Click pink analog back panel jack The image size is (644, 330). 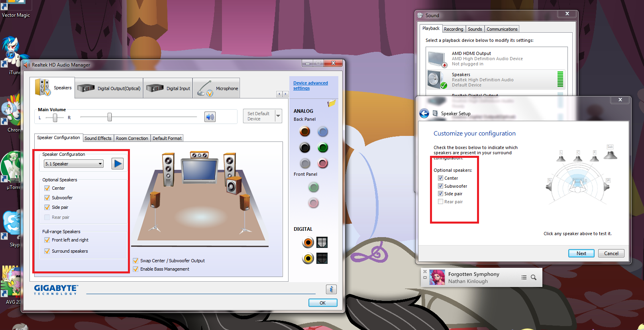click(323, 163)
